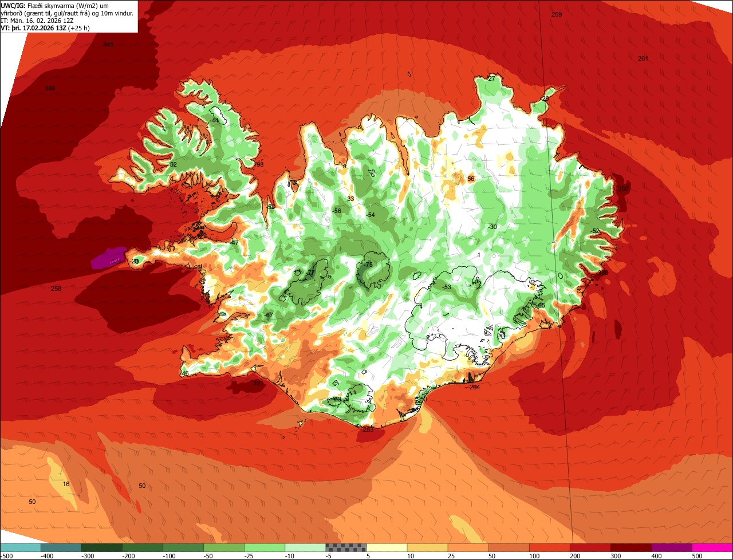Click the '200' legend label
The image size is (733, 560).
point(576,555)
